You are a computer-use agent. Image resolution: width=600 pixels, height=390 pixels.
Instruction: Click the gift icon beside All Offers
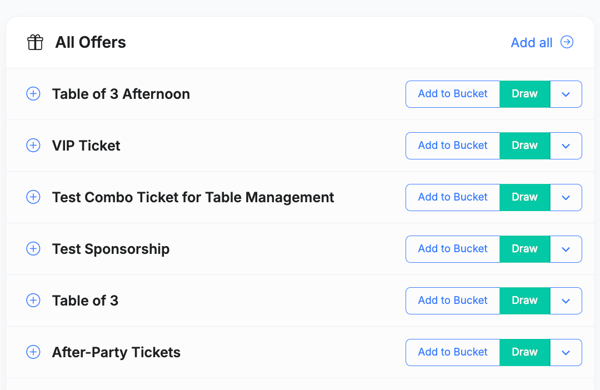tap(35, 42)
